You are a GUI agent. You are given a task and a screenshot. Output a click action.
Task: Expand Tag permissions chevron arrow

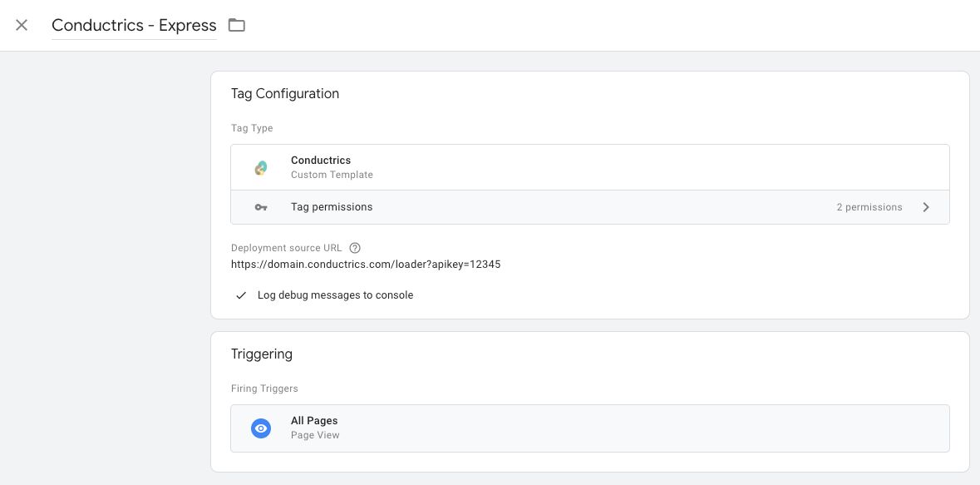(926, 207)
